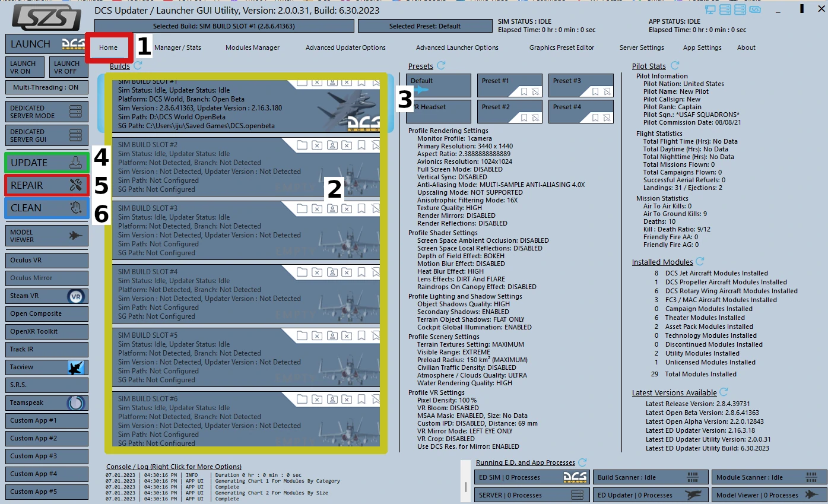Click the plain folder icon in Build Slot #2
Viewport: 828px width, 504px height.
[302, 145]
